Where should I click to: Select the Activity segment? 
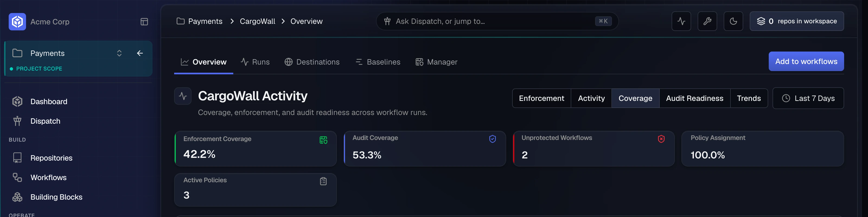(591, 98)
